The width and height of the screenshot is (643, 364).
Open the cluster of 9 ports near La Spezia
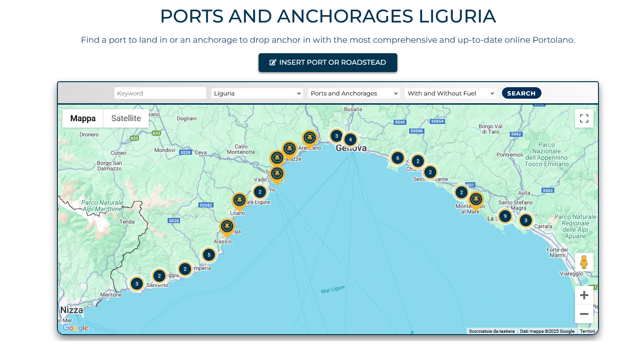pyautogui.click(x=505, y=216)
